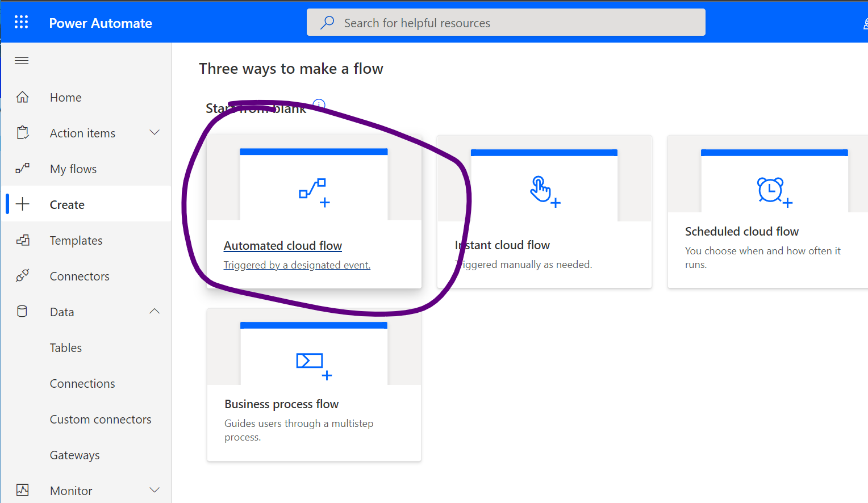Click the Search for helpful resources field

point(506,22)
